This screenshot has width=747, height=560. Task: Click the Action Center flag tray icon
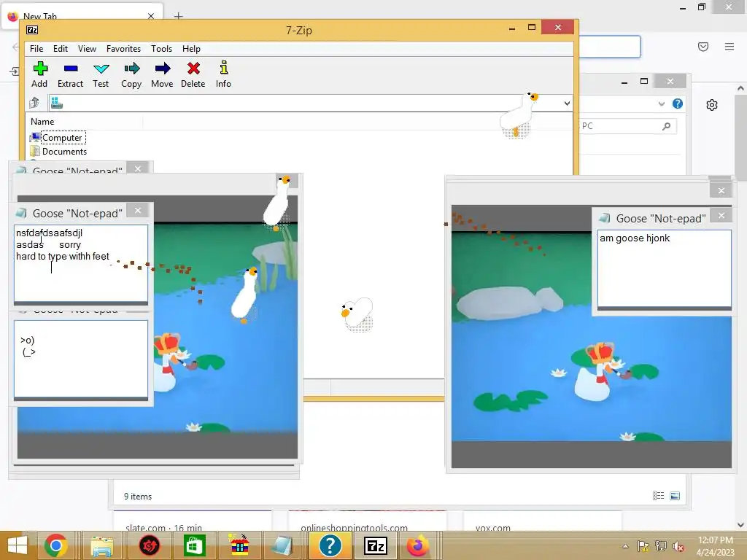[x=643, y=546]
